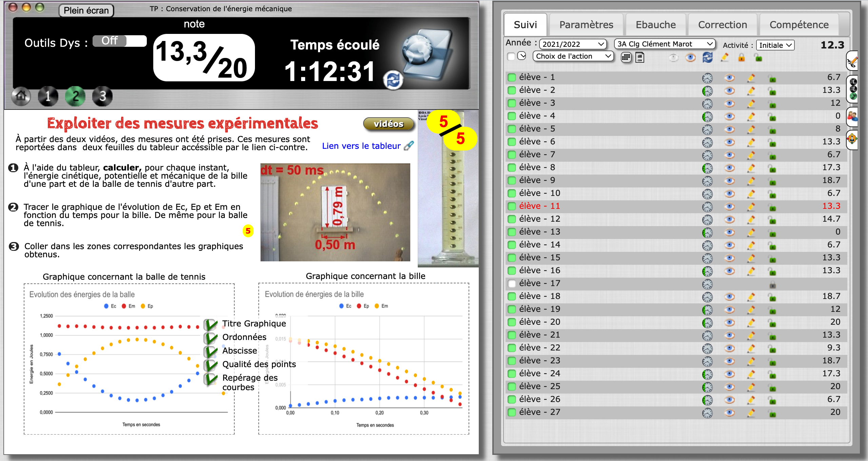Click the green open lock for élève - 12
This screenshot has height=461, width=868.
click(x=772, y=219)
